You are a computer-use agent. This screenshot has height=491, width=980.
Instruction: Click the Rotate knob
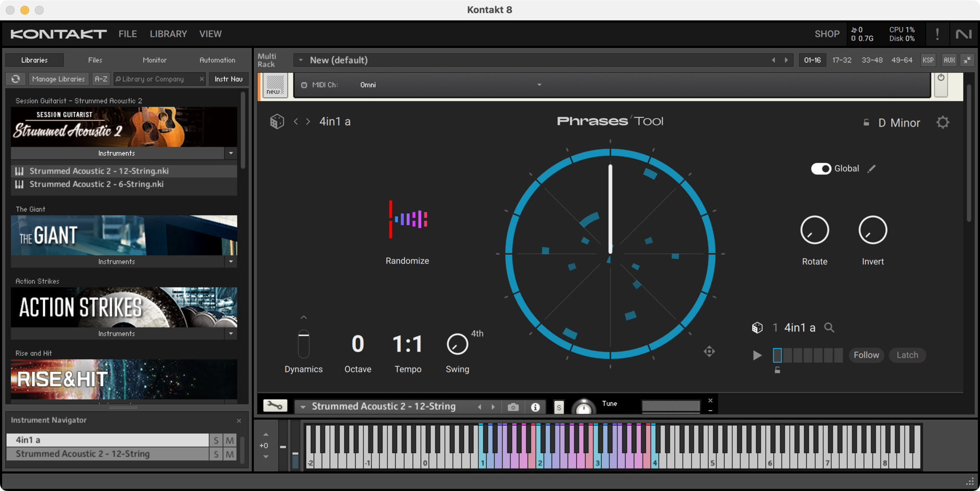pyautogui.click(x=815, y=230)
